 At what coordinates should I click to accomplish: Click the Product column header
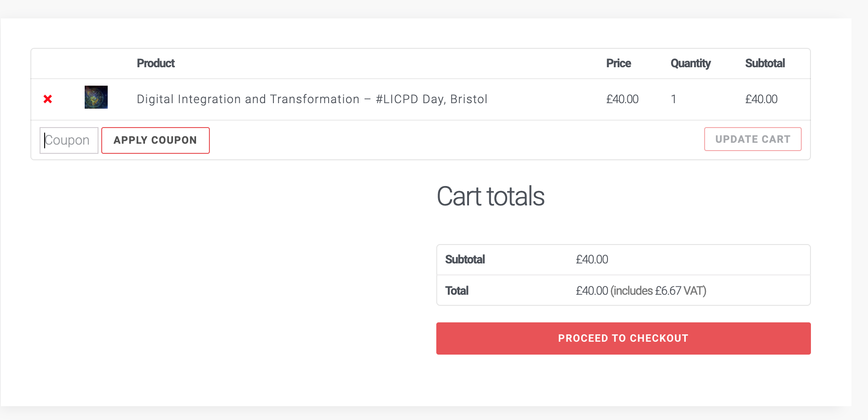(156, 63)
